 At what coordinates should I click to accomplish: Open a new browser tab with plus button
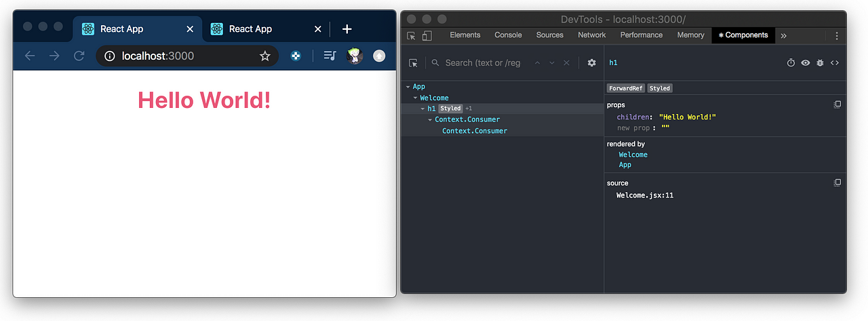point(347,29)
